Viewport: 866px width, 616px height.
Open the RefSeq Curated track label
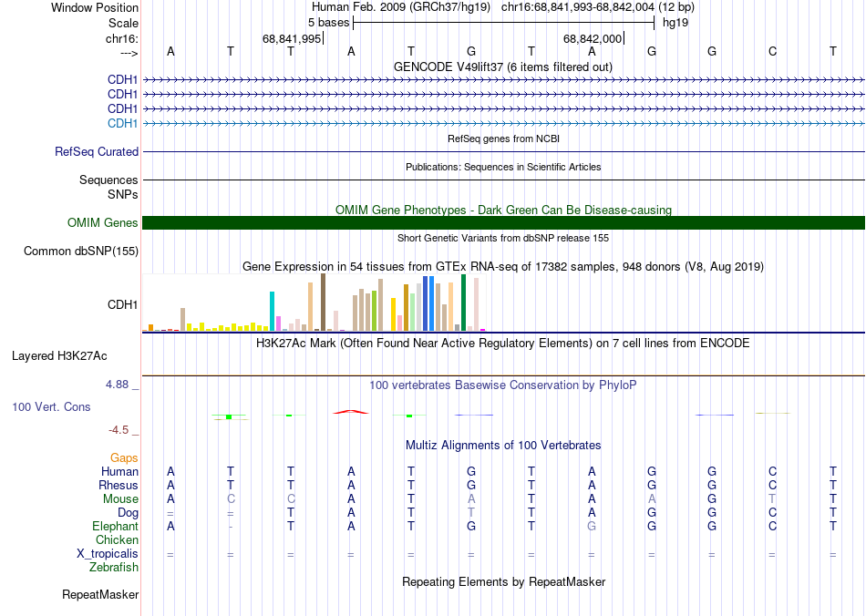pyautogui.click(x=97, y=152)
